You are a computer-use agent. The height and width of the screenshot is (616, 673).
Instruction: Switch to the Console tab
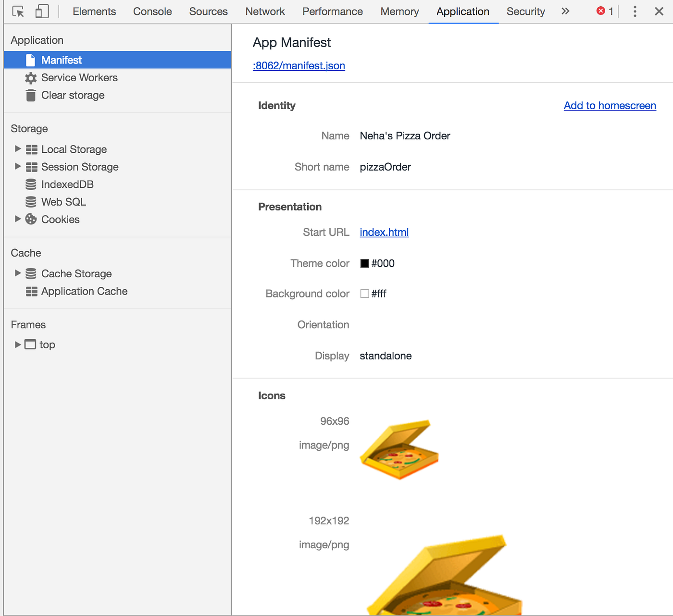tap(152, 12)
